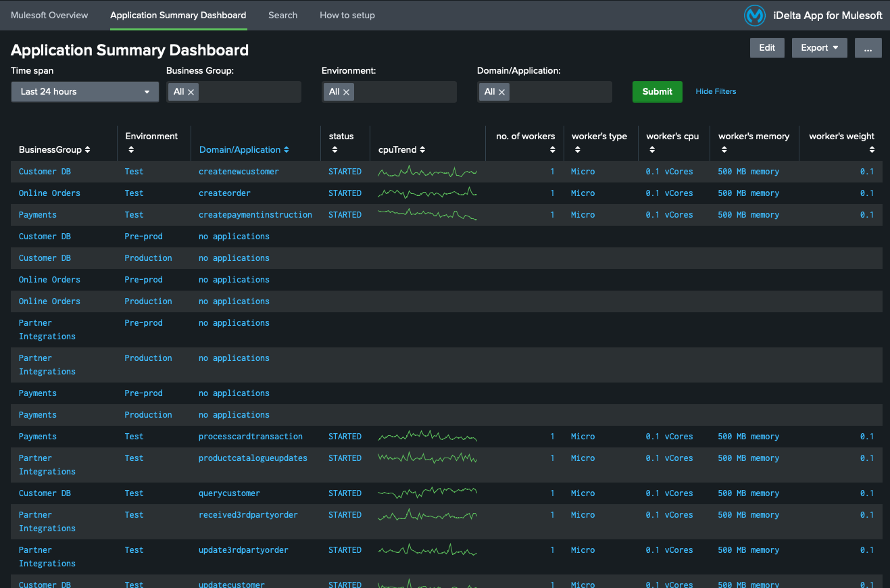Viewport: 890px width, 588px height.
Task: Click Customer DB in the createnewcustomer row
Action: (x=45, y=172)
